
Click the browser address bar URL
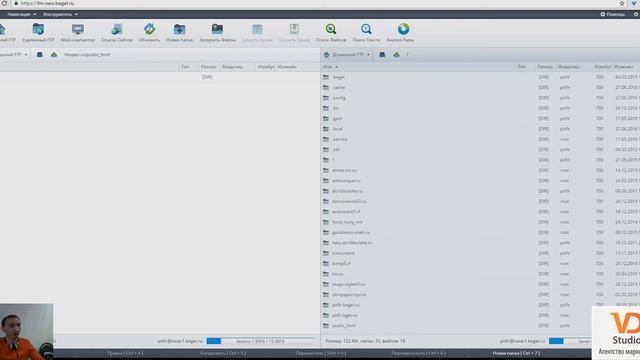click(x=48, y=3)
